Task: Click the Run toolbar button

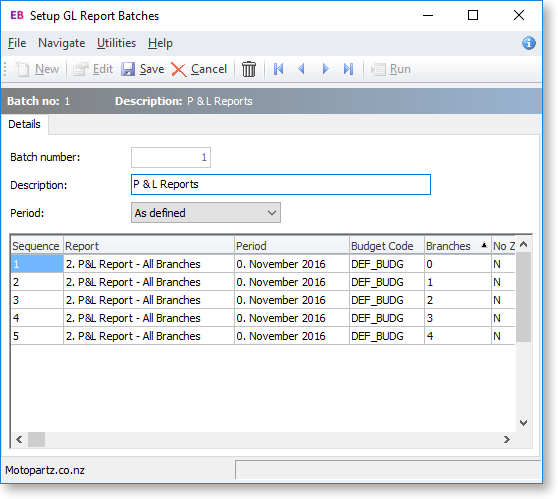Action: [x=391, y=69]
